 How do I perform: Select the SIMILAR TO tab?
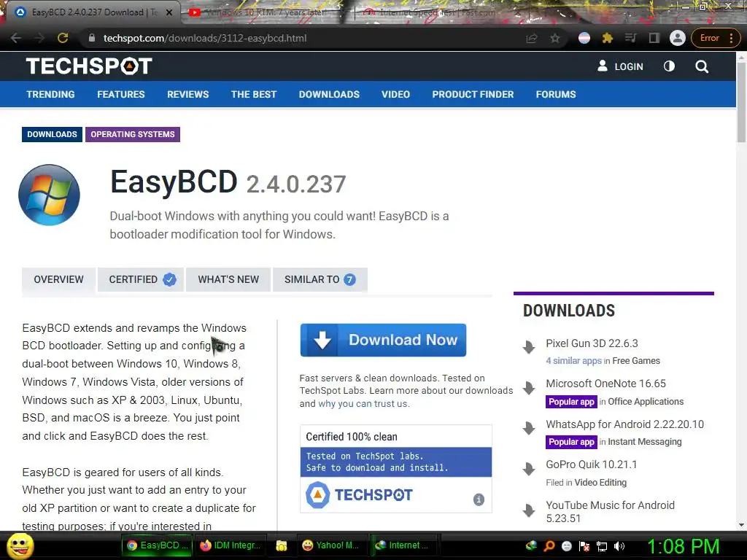[x=320, y=279]
